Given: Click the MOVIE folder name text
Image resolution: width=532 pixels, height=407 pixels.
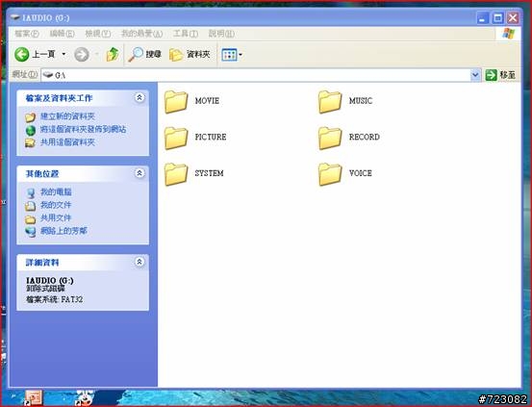Looking at the screenshot, I should point(207,101).
